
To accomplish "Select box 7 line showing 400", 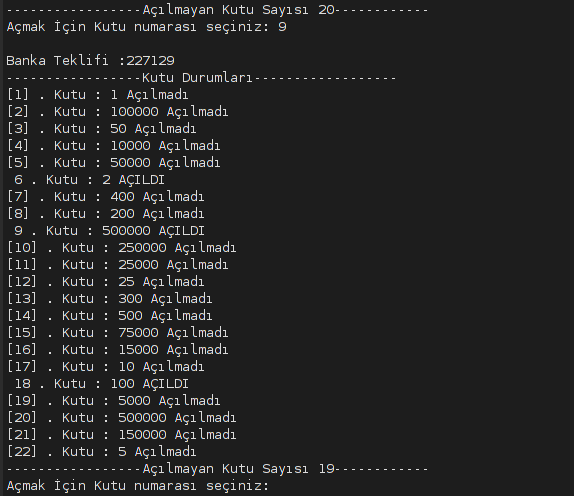I will point(105,197).
